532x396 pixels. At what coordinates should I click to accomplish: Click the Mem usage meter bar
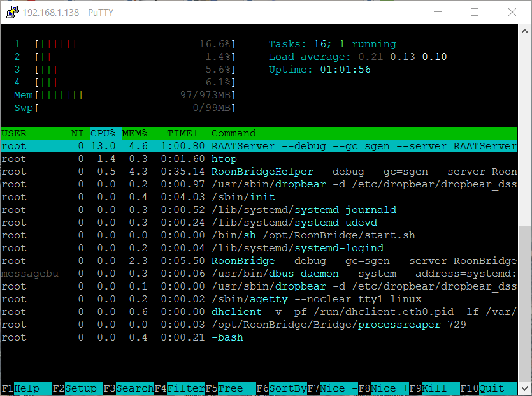point(135,95)
